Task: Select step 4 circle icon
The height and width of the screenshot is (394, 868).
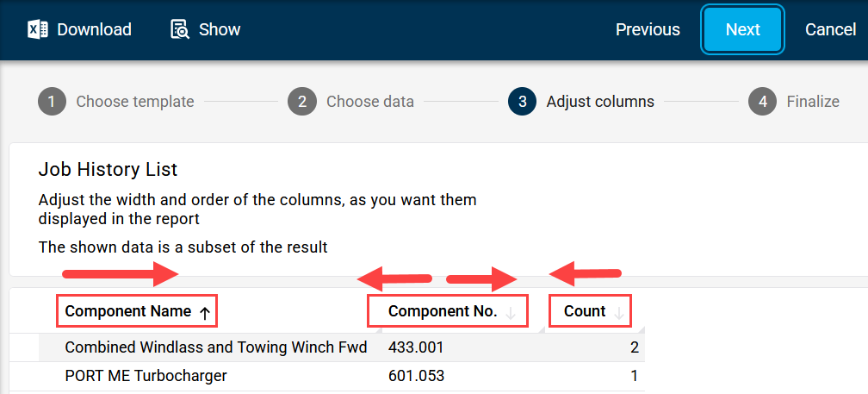Action: click(x=763, y=102)
